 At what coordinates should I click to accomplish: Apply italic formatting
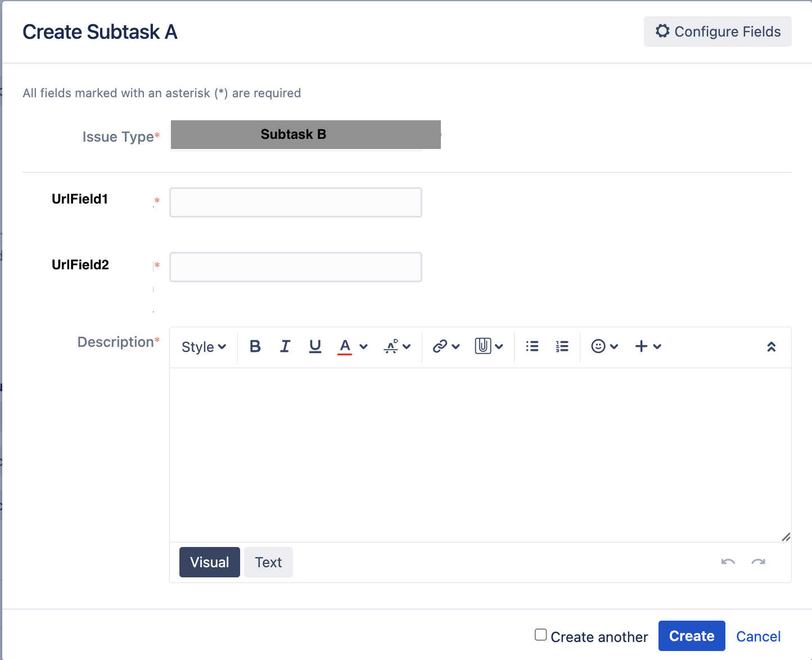click(285, 346)
